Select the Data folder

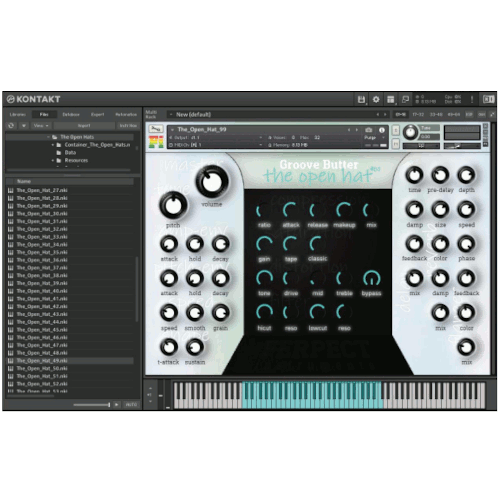[70, 153]
